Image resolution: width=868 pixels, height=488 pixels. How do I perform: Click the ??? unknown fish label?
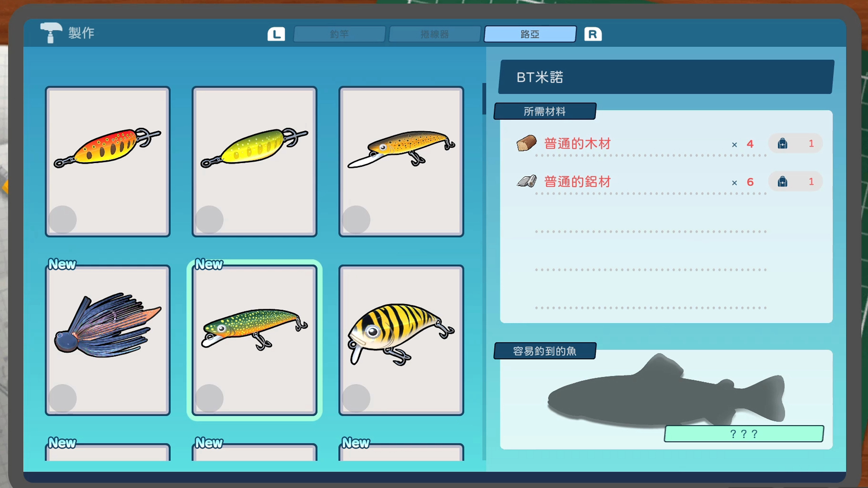click(x=744, y=434)
